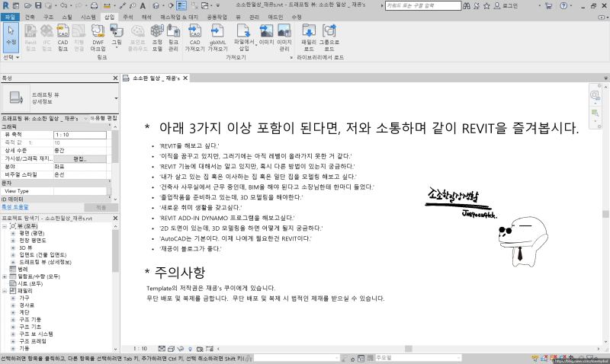Collapse the 뷰 (모두) tree node

[x=5, y=226]
